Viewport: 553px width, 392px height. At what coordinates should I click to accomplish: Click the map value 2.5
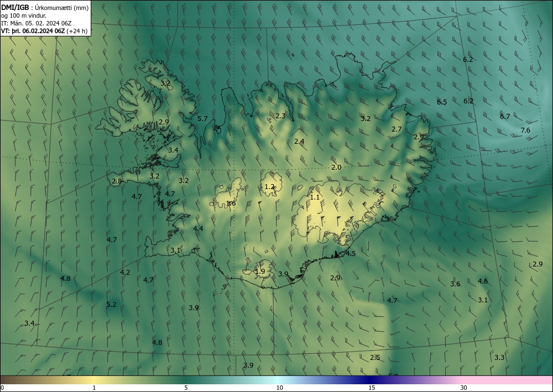point(375,358)
